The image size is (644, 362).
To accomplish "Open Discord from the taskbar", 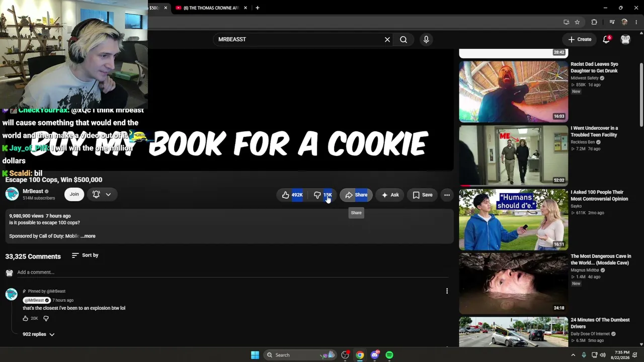I will (x=374, y=355).
